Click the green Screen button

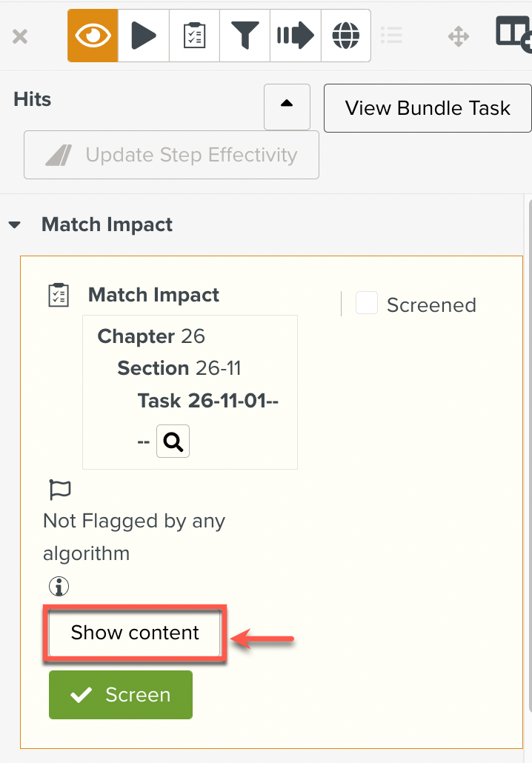(120, 695)
